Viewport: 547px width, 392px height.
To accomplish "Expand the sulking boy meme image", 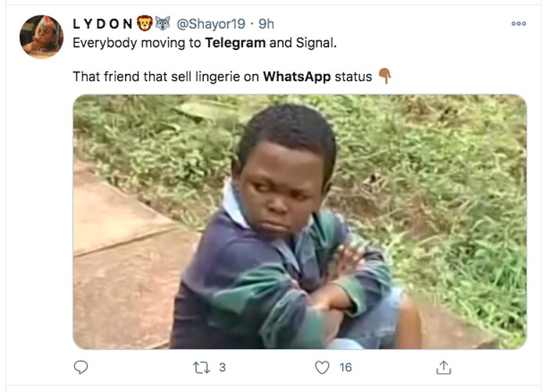I will point(299,222).
